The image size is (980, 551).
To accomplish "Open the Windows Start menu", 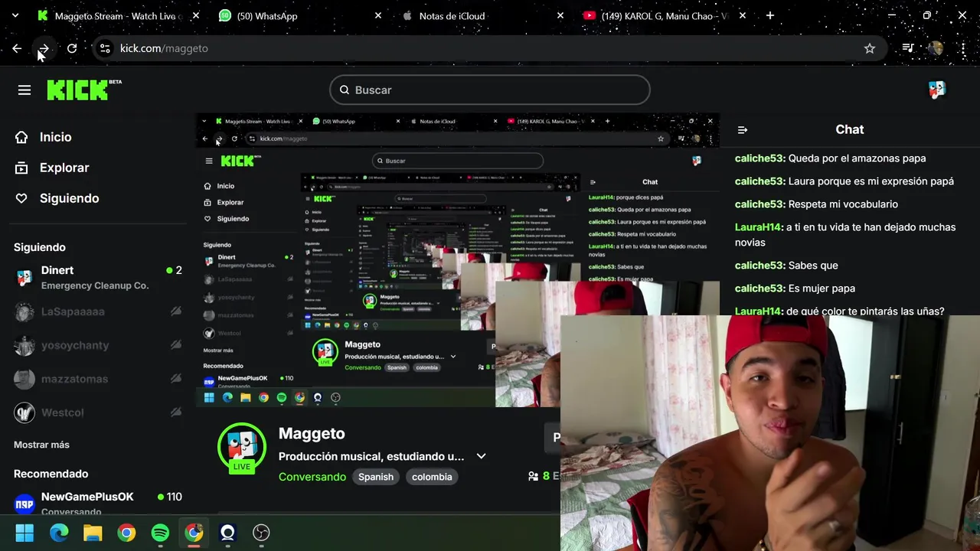I will tap(24, 533).
